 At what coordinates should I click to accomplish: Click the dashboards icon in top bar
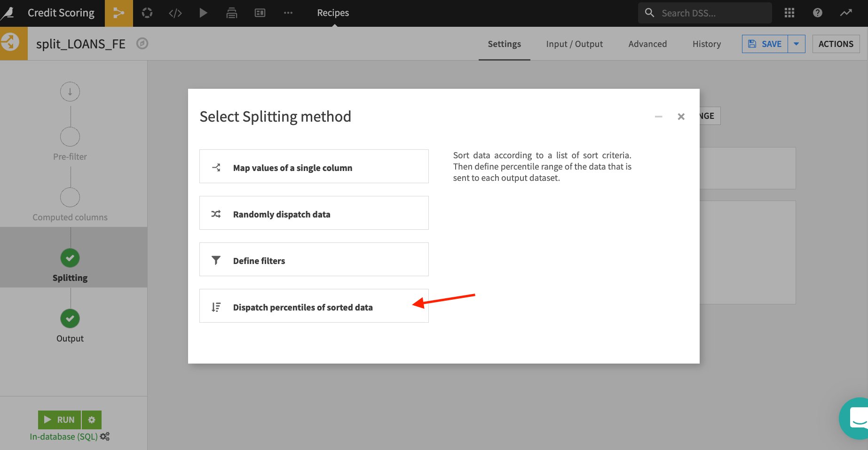260,13
